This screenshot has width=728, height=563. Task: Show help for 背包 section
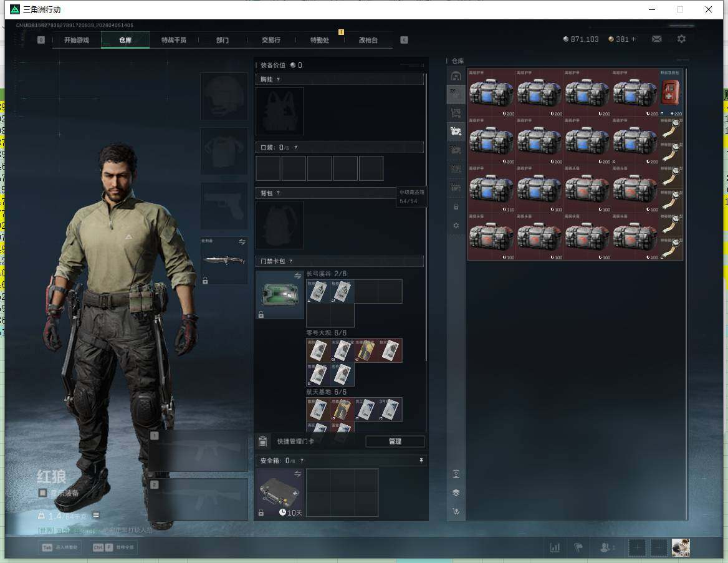click(x=278, y=193)
